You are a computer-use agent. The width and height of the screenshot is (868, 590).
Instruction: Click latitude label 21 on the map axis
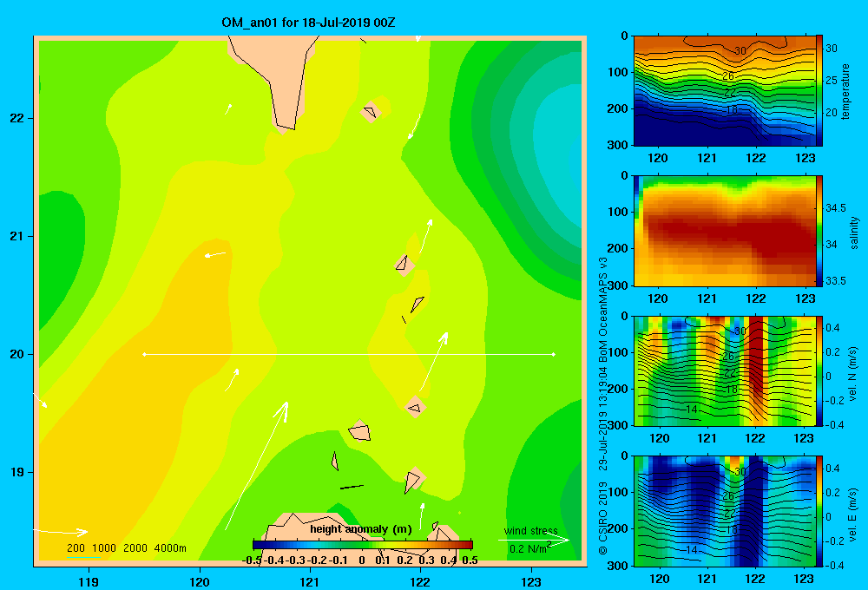pyautogui.click(x=17, y=236)
